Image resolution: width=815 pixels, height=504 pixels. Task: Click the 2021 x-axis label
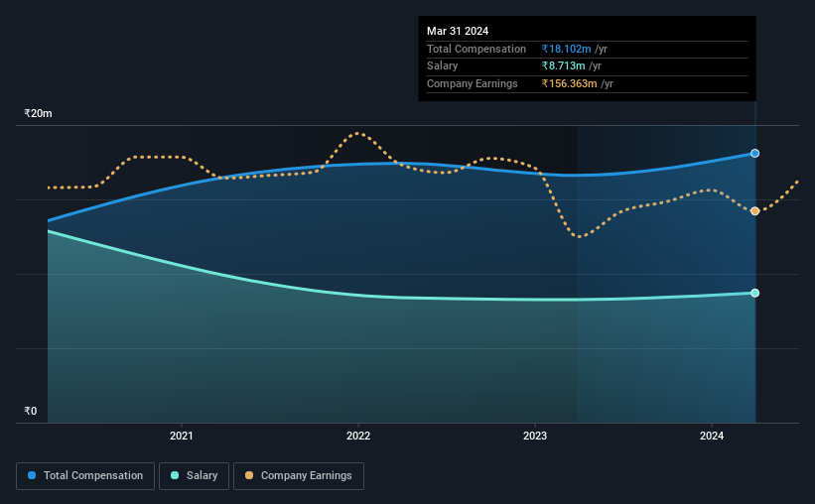click(x=182, y=436)
